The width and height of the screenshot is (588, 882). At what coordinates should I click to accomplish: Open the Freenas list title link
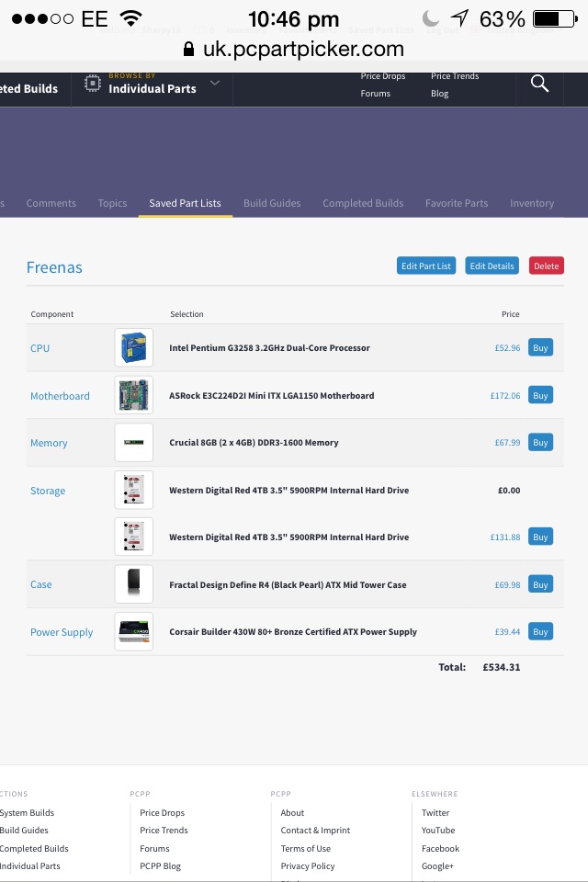(54, 267)
